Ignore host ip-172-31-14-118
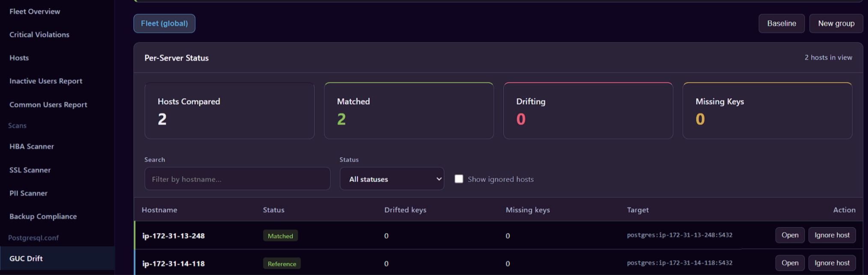The height and width of the screenshot is (275, 868). click(832, 263)
